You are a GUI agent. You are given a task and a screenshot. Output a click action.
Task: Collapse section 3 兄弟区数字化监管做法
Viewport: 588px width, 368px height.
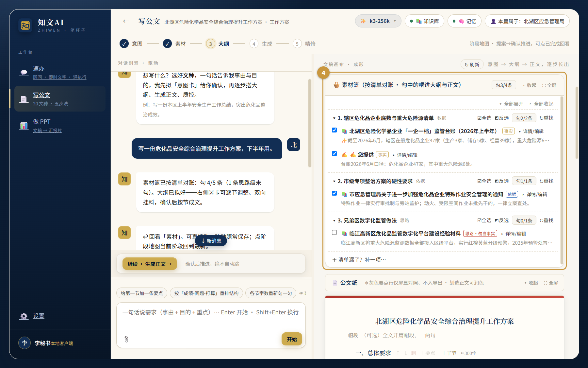click(334, 220)
